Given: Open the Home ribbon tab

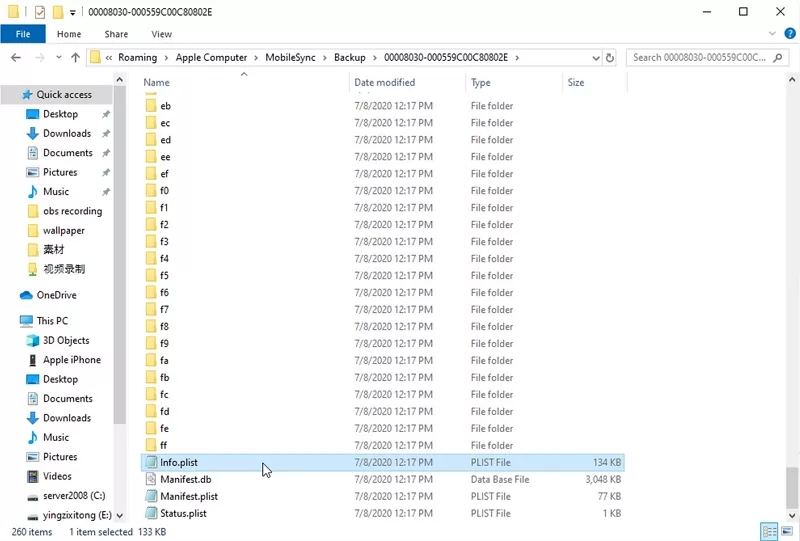Looking at the screenshot, I should pyautogui.click(x=69, y=34).
